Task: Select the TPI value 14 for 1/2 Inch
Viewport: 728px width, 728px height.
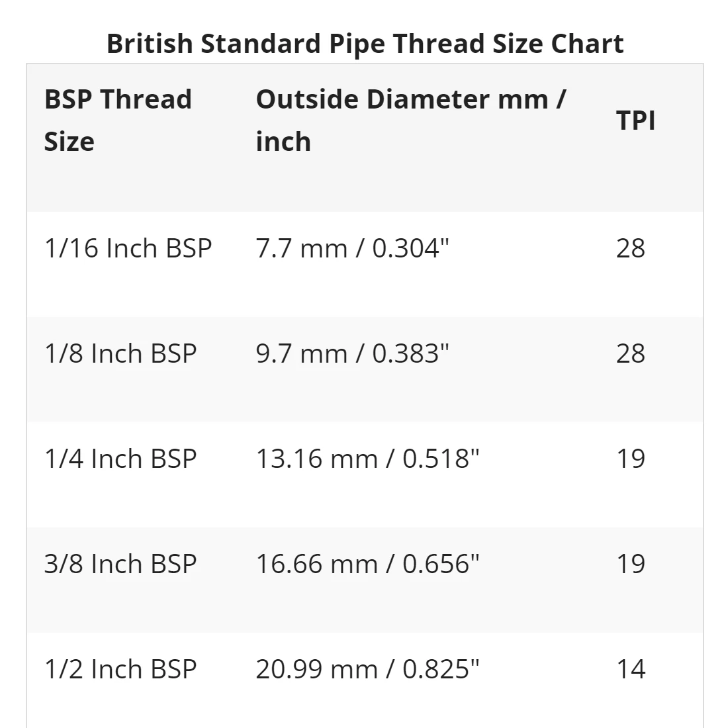Action: click(631, 669)
